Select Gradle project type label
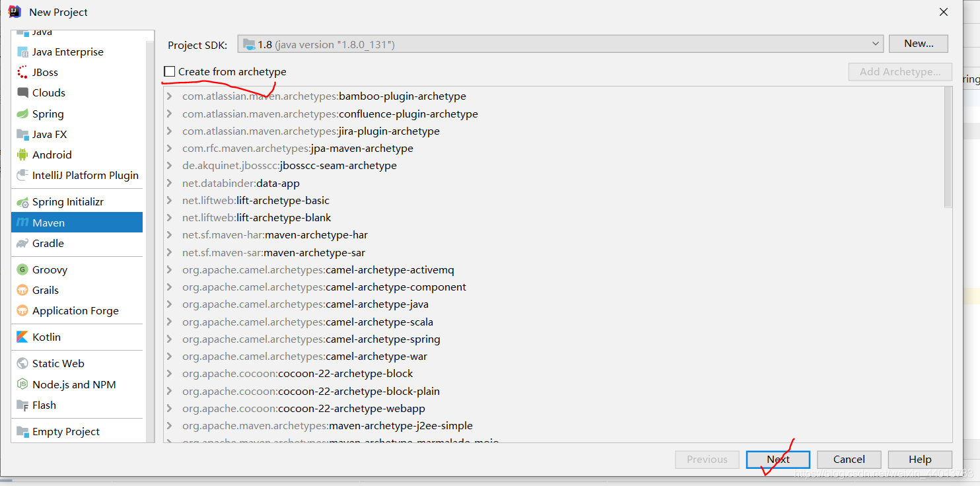 coord(48,244)
